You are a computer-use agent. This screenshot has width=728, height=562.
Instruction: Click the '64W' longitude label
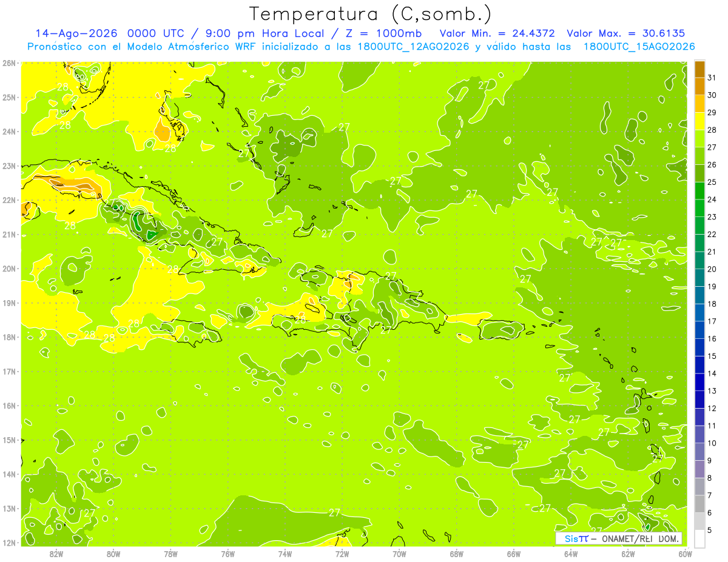(571, 554)
